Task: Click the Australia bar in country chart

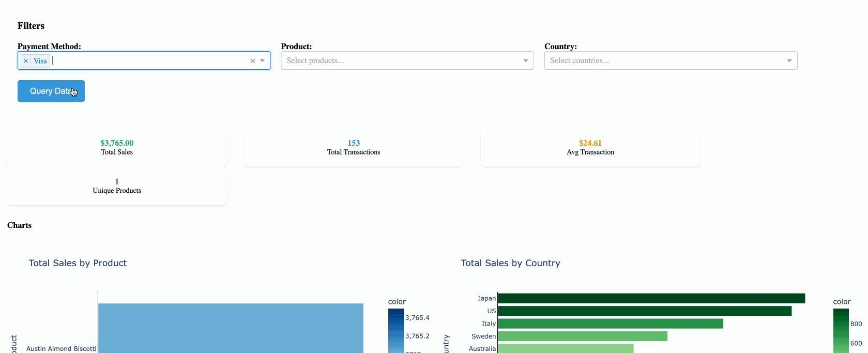Action: [566, 348]
